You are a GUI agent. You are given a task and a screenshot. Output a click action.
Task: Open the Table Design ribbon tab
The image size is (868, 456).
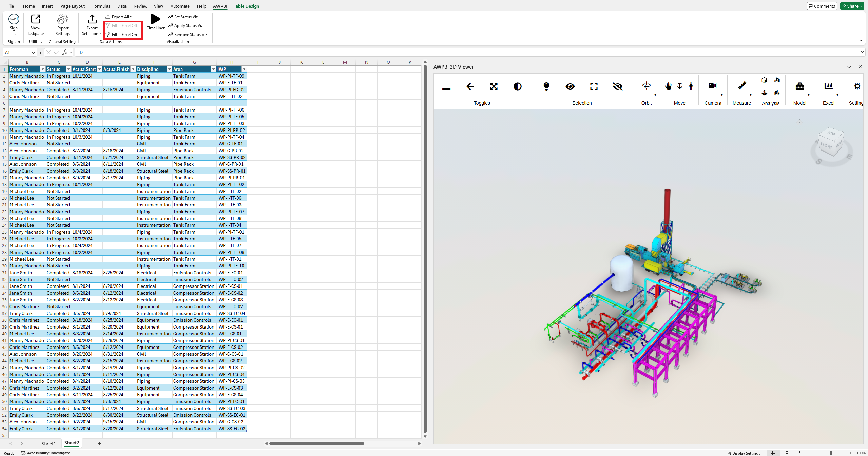(x=246, y=6)
